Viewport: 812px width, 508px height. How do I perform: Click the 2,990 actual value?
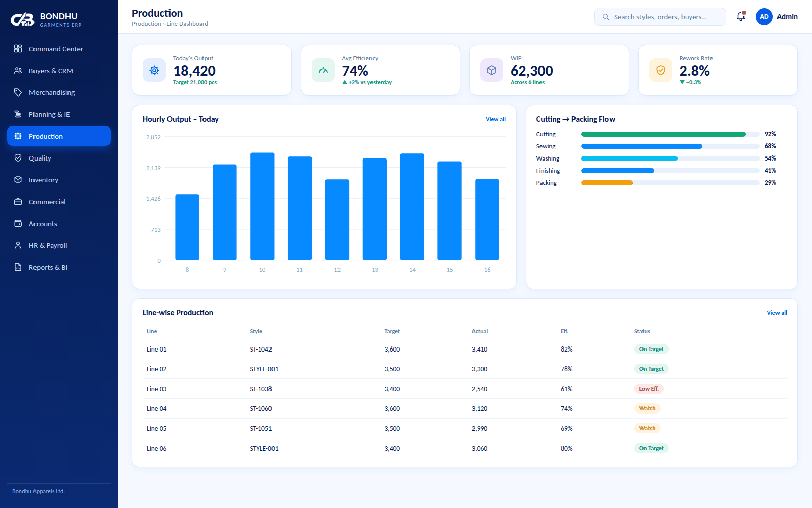pos(479,429)
